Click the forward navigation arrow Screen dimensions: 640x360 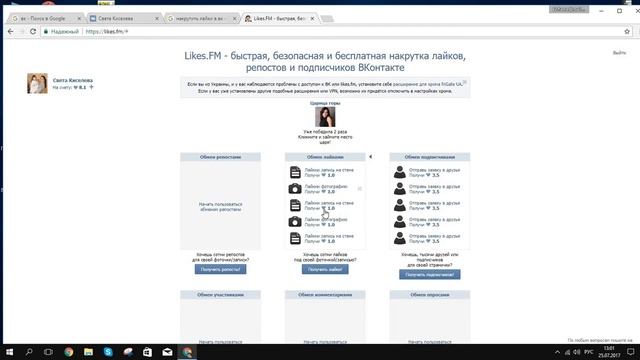pyautogui.click(x=22, y=31)
